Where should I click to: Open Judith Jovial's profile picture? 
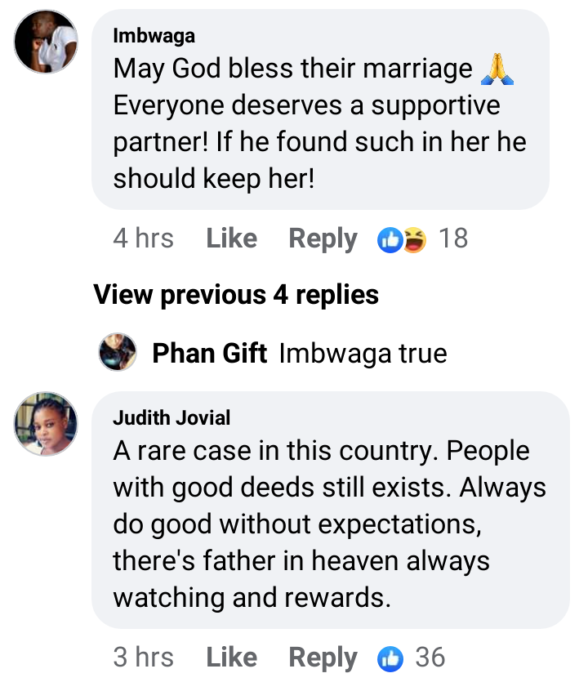click(46, 424)
